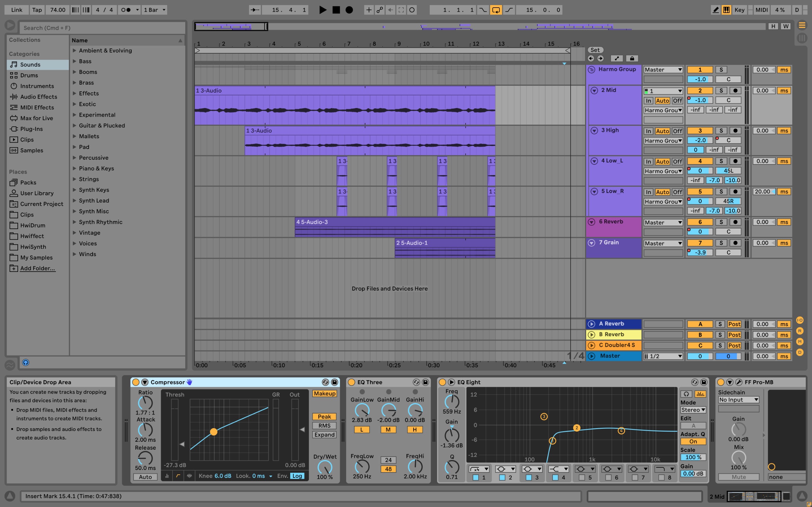This screenshot has width=812, height=507.
Task: Select Drums category in browser
Action: click(x=29, y=75)
